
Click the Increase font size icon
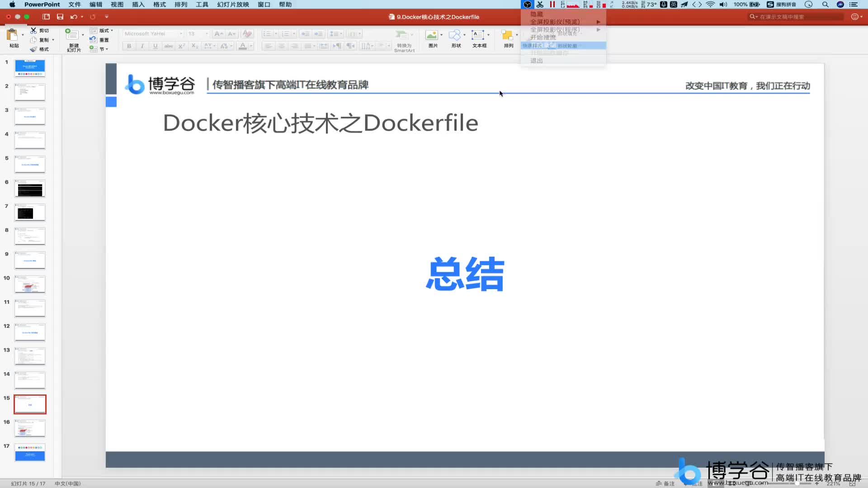pyautogui.click(x=219, y=34)
